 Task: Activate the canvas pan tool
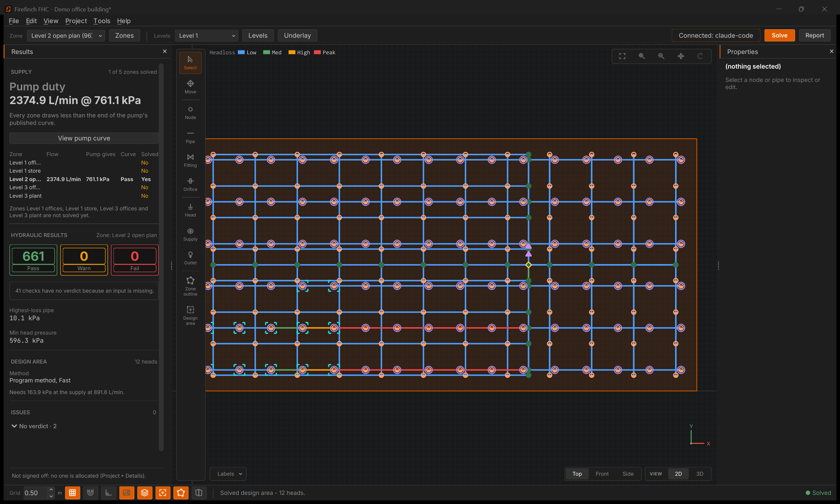coord(681,56)
